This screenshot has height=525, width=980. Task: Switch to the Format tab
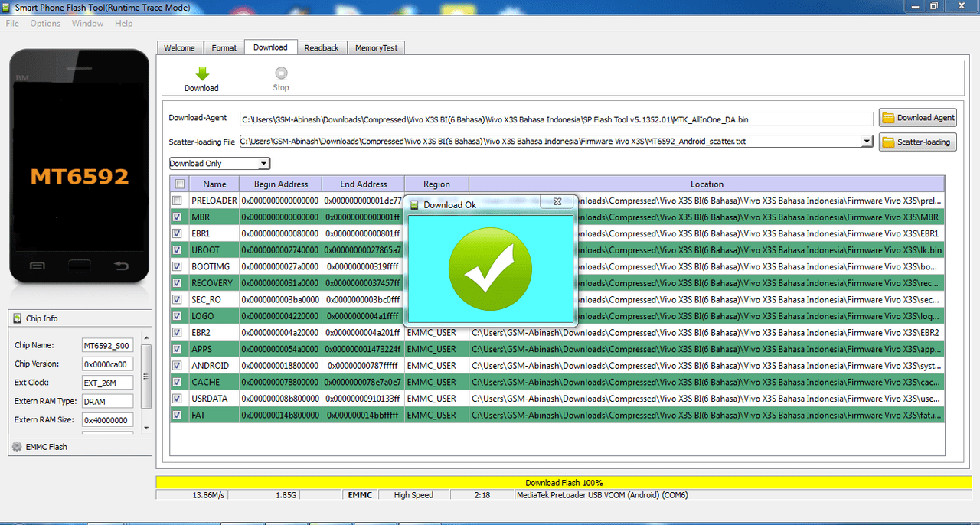(x=224, y=47)
